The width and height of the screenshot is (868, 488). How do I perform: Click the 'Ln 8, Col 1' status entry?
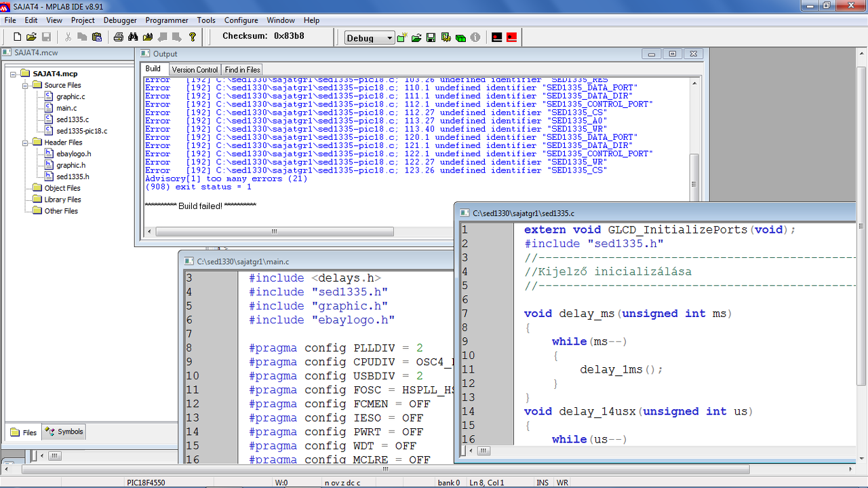click(x=486, y=483)
